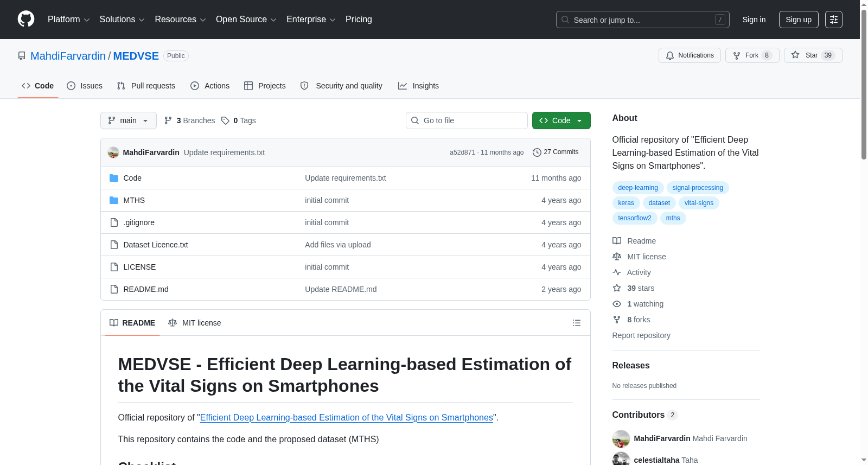Open the Platform menu
The width and height of the screenshot is (868, 465).
(68, 20)
